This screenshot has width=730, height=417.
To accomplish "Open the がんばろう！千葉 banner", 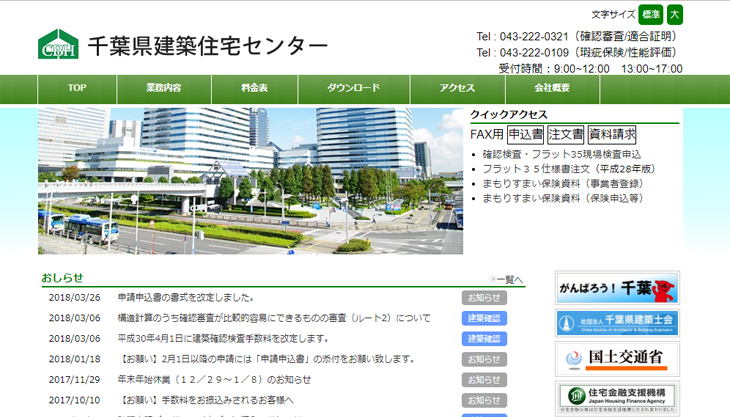I will pyautogui.click(x=617, y=288).
